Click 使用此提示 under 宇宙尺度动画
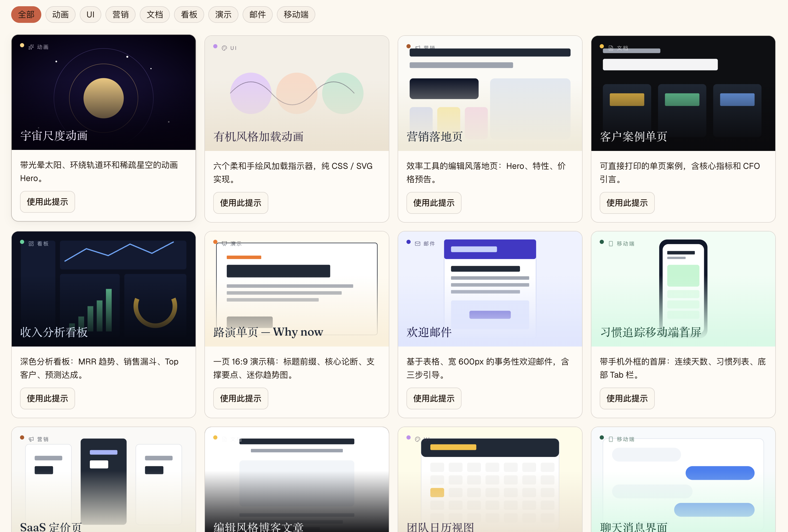This screenshot has height=532, width=788. [47, 202]
